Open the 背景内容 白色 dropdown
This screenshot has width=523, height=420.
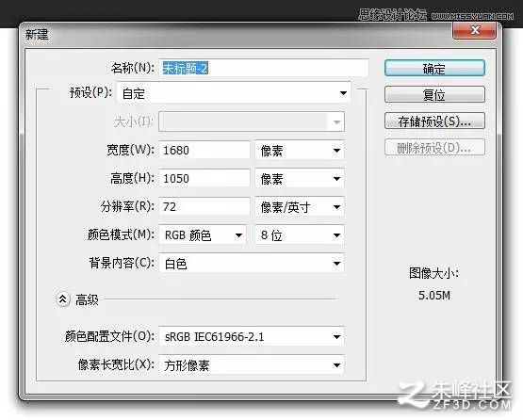click(252, 264)
